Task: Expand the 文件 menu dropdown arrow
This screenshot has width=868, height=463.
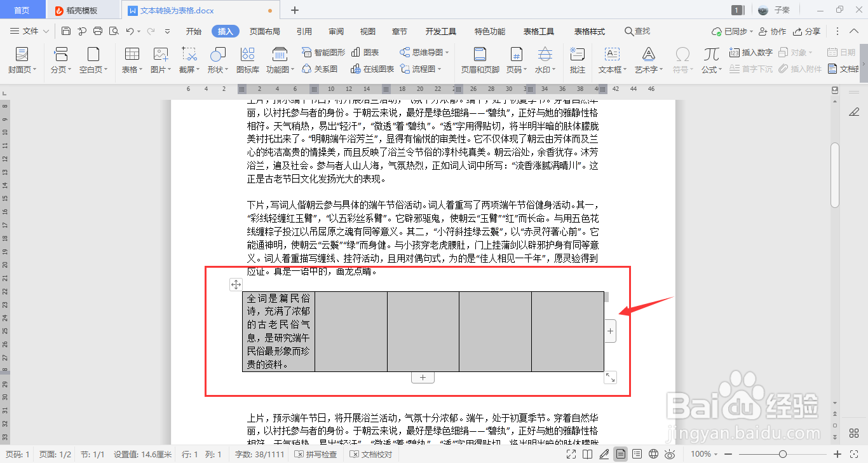Action: tap(45, 31)
